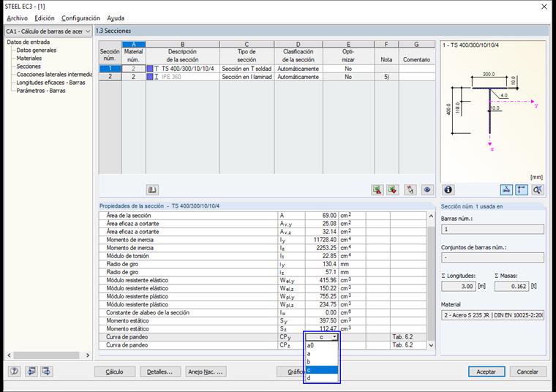Open the Ayuda menu

point(116,18)
